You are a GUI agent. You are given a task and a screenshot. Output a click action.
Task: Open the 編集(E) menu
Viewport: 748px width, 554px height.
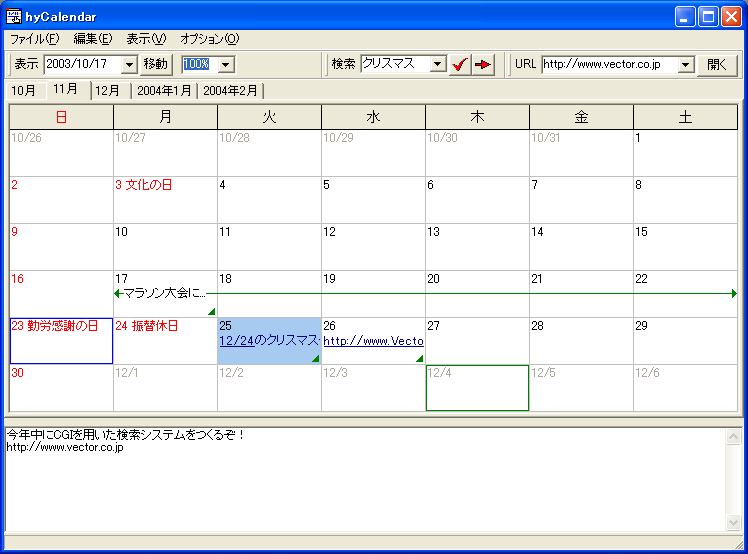pos(93,39)
